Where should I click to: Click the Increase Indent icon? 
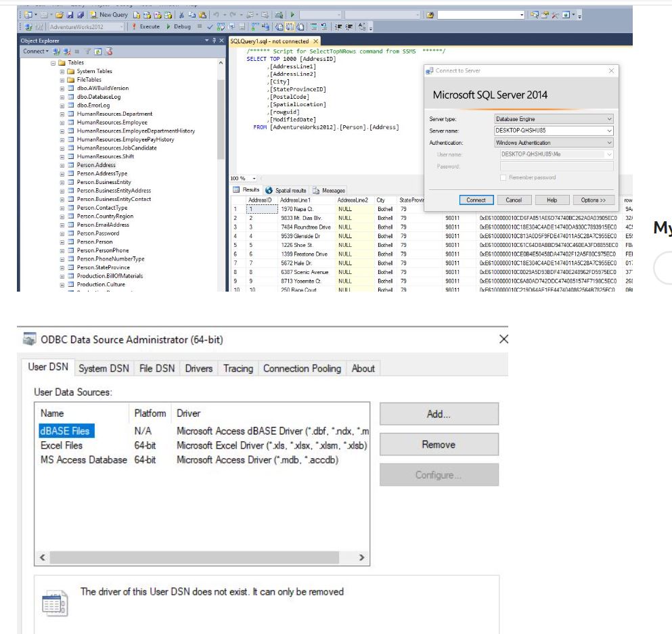349,26
